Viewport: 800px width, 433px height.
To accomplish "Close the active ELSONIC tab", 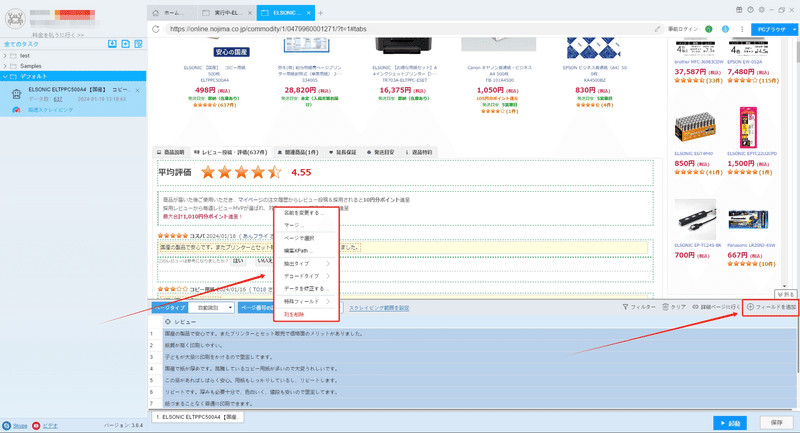I will (x=309, y=13).
